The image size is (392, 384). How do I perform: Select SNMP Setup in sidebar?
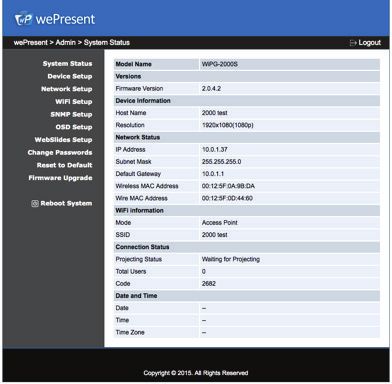click(x=71, y=114)
